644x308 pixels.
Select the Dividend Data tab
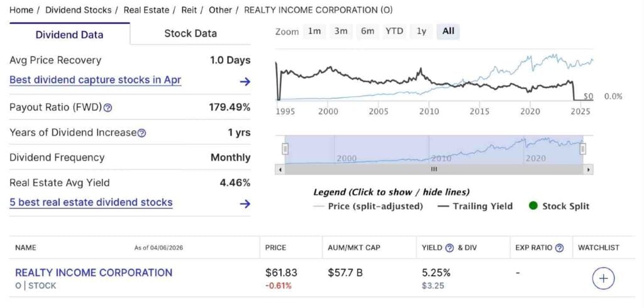click(x=69, y=35)
